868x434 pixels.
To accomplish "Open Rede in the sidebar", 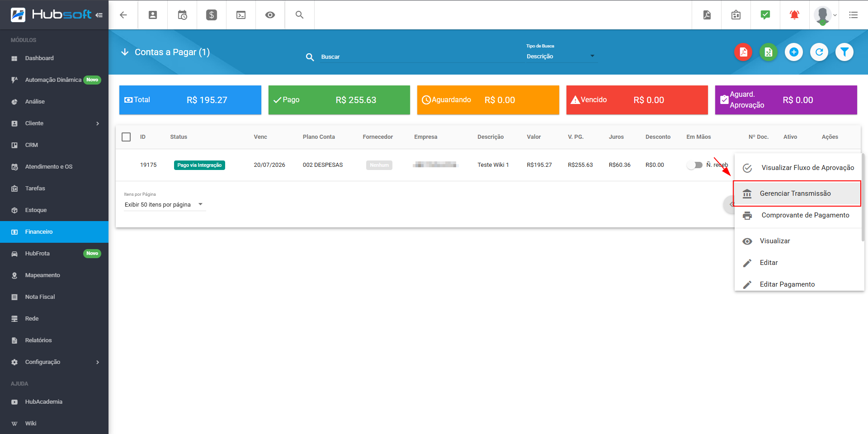I will (54, 319).
